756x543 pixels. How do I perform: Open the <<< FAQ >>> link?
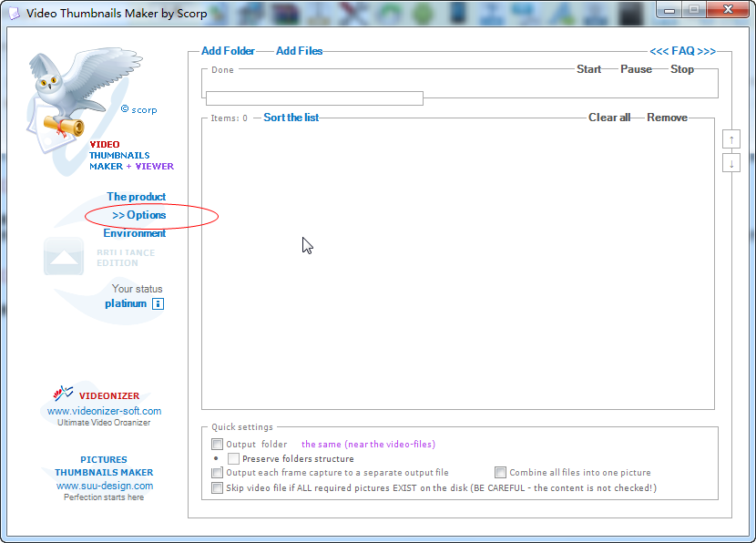(682, 51)
